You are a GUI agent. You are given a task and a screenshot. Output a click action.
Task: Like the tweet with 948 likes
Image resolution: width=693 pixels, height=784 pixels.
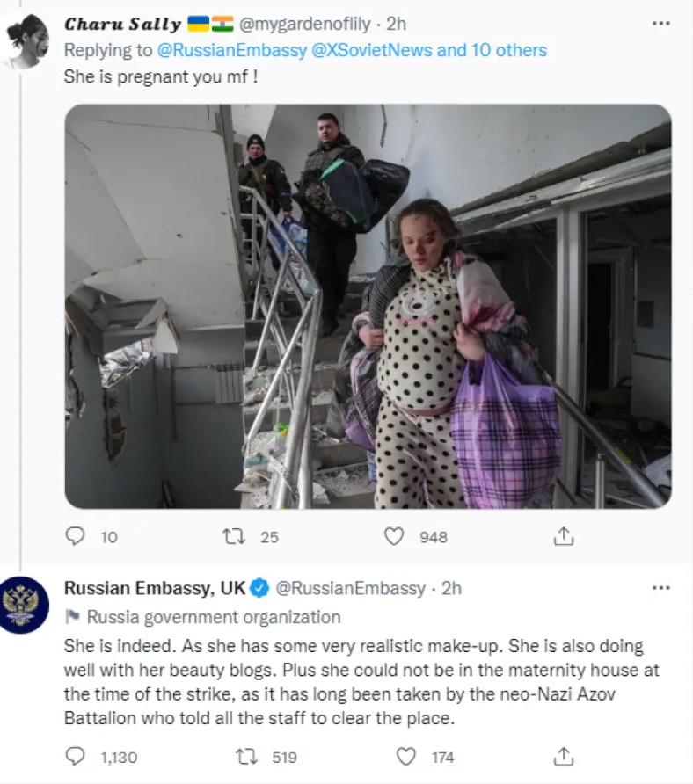(x=394, y=536)
